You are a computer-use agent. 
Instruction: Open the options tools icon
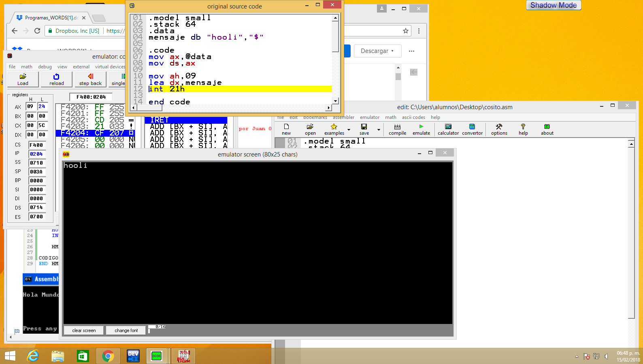pyautogui.click(x=499, y=129)
